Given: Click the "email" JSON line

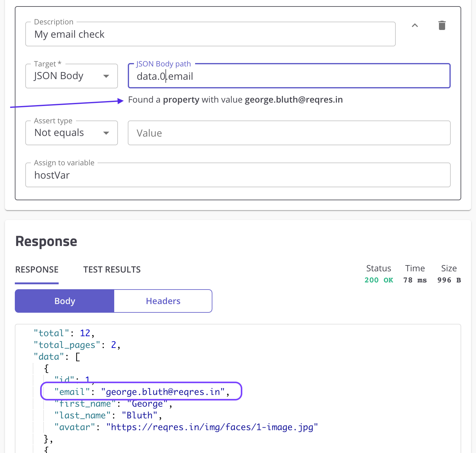Looking at the screenshot, I should [x=142, y=392].
